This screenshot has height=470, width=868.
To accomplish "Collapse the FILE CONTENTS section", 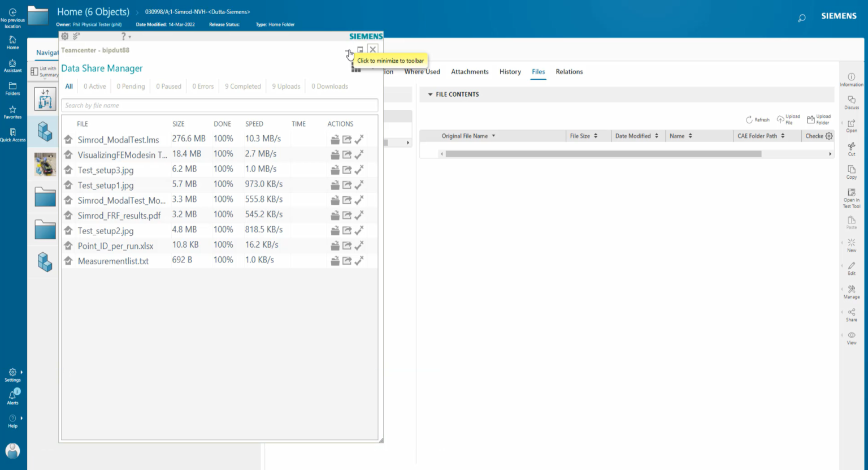I will coord(430,94).
